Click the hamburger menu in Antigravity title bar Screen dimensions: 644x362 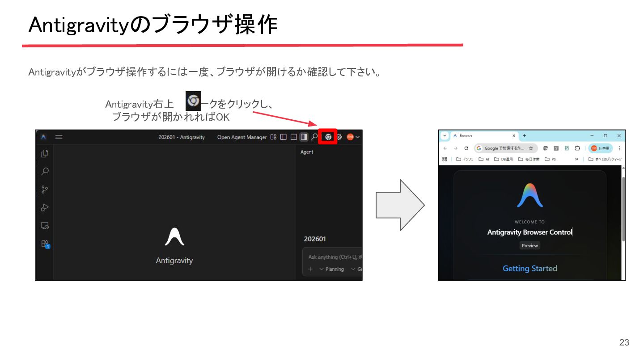(59, 137)
